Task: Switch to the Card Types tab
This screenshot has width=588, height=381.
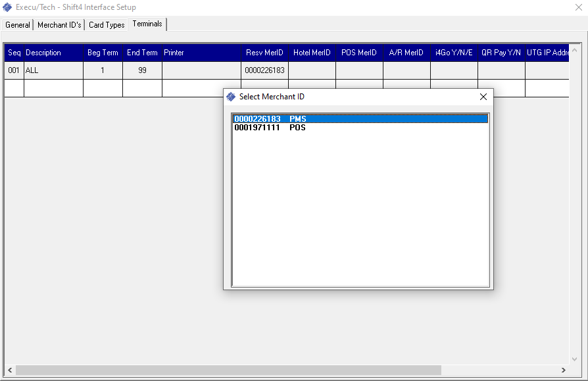Action: [107, 25]
